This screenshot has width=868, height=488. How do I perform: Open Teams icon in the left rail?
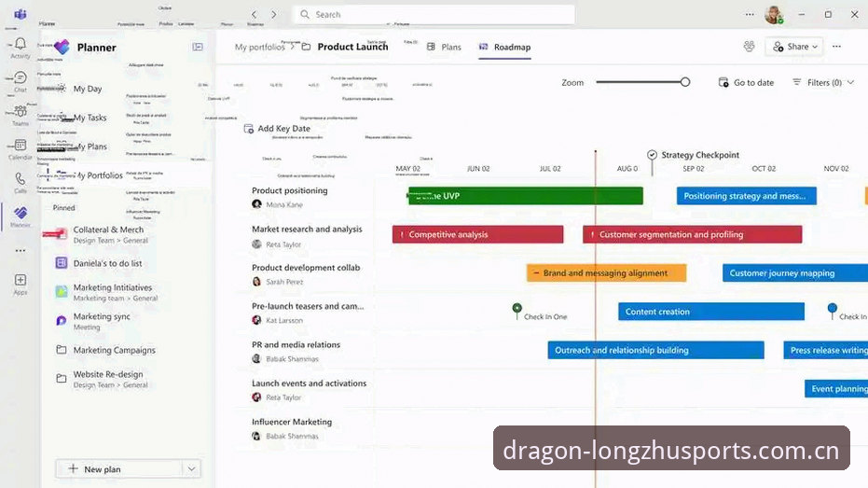pos(20,115)
